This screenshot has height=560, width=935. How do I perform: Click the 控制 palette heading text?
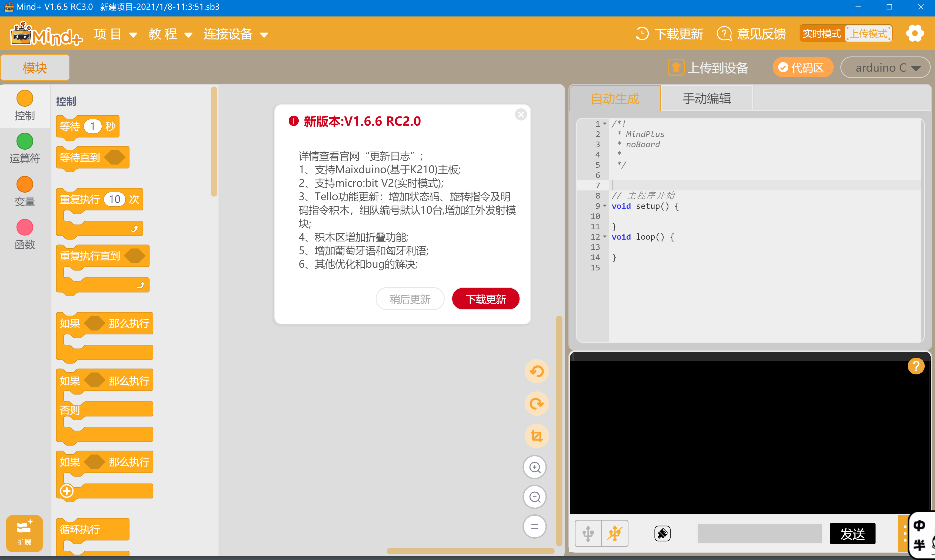(66, 102)
